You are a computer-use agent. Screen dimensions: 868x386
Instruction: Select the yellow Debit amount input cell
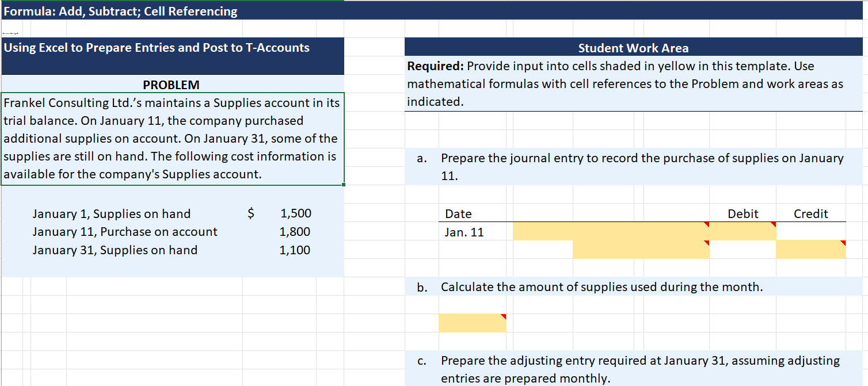[743, 231]
